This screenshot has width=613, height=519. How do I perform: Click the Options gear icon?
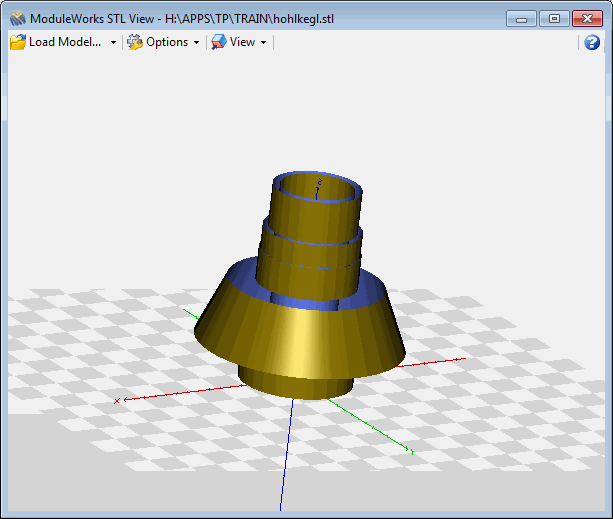click(x=135, y=42)
